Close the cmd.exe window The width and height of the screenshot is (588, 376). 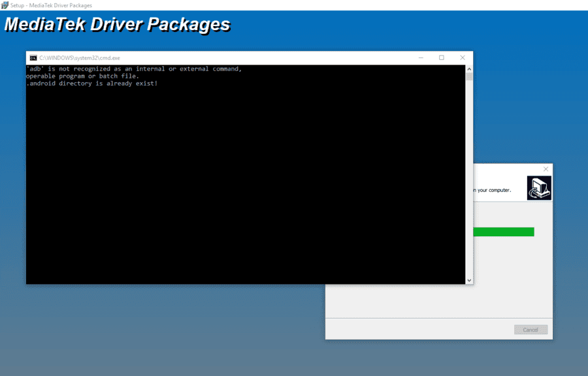(x=463, y=57)
